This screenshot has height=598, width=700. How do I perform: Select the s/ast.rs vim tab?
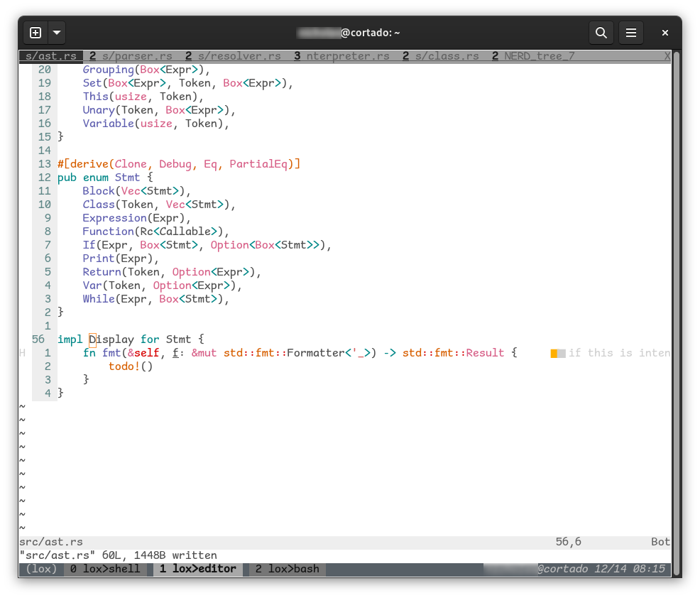[x=50, y=56]
